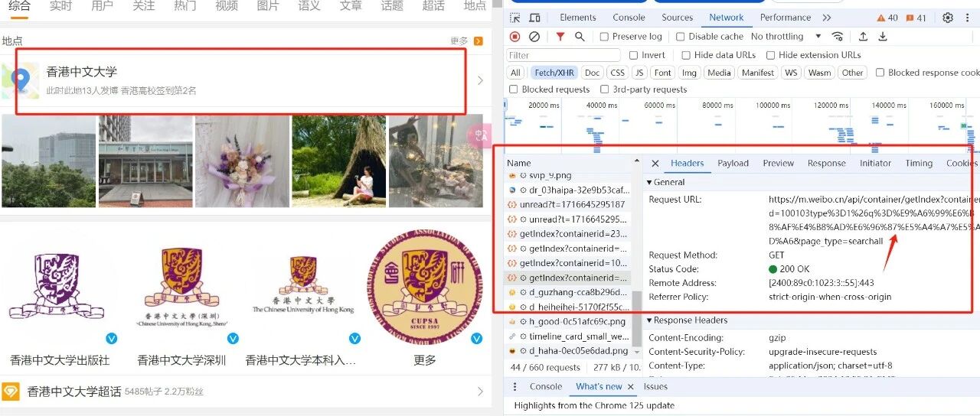
Task: Open the DevTools three-dot menu
Action: coord(968,18)
